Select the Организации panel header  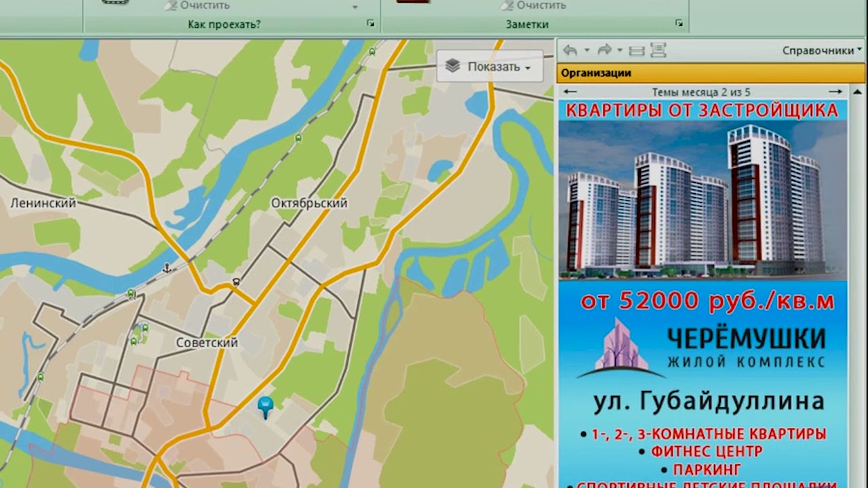[711, 73]
